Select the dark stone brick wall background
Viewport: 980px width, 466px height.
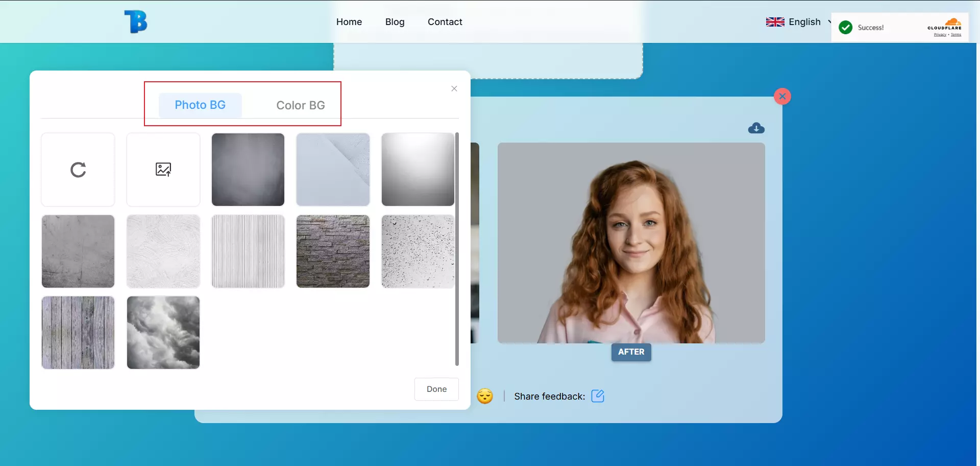click(x=333, y=251)
